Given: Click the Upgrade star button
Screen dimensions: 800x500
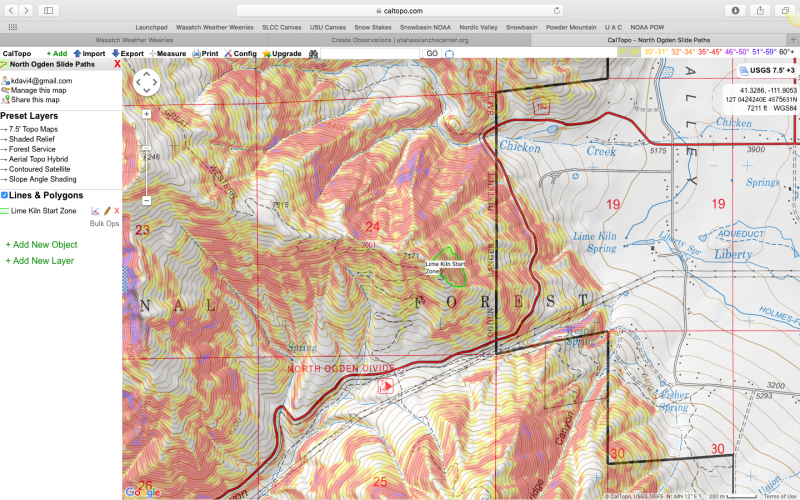Looking at the screenshot, I should point(282,54).
